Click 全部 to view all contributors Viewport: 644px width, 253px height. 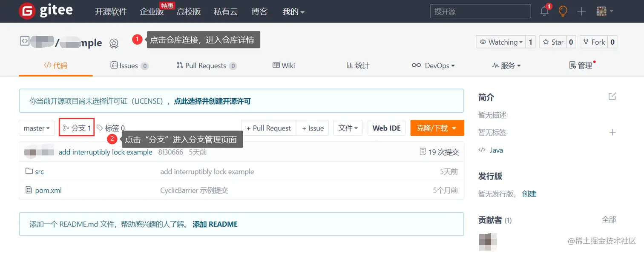coord(609,219)
